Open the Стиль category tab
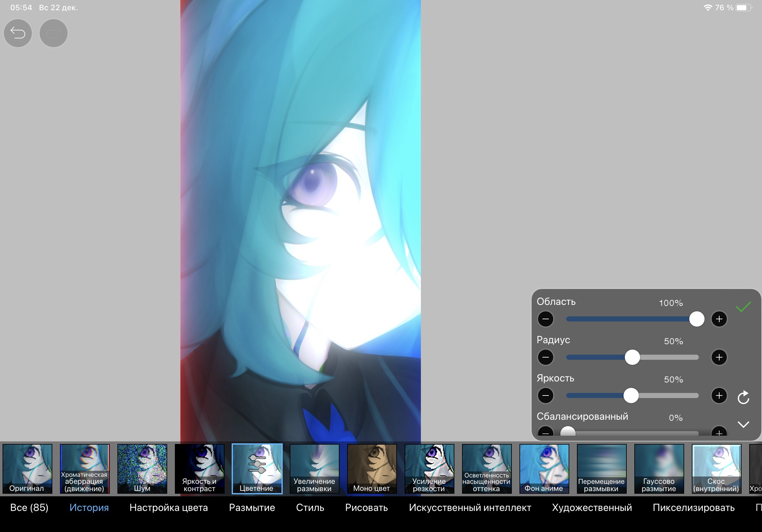762x532 pixels. pyautogui.click(x=310, y=507)
